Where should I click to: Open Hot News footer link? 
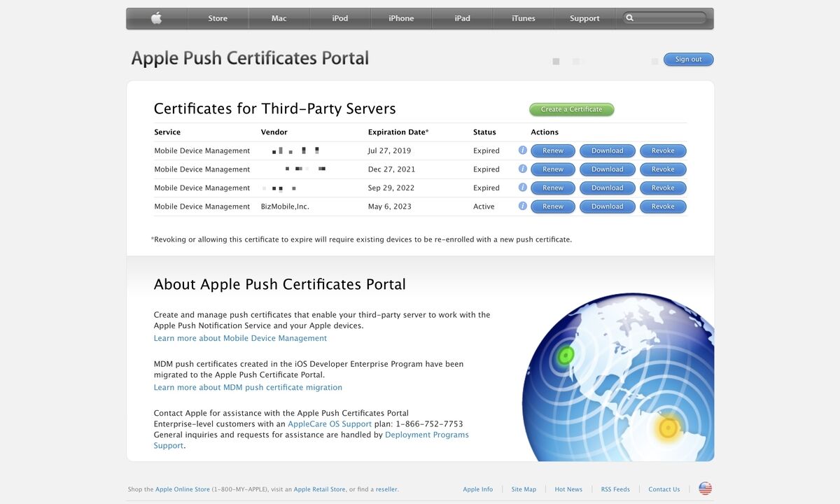pos(568,489)
